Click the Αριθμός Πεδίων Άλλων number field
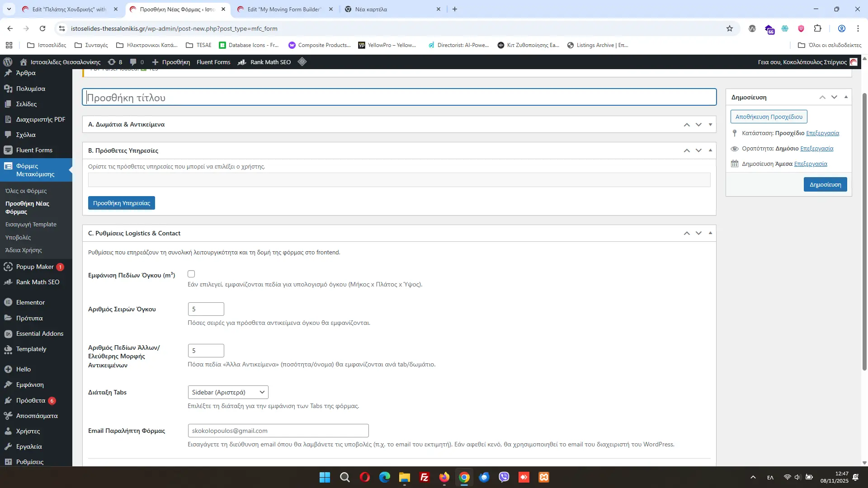Image resolution: width=868 pixels, height=488 pixels. tap(206, 351)
